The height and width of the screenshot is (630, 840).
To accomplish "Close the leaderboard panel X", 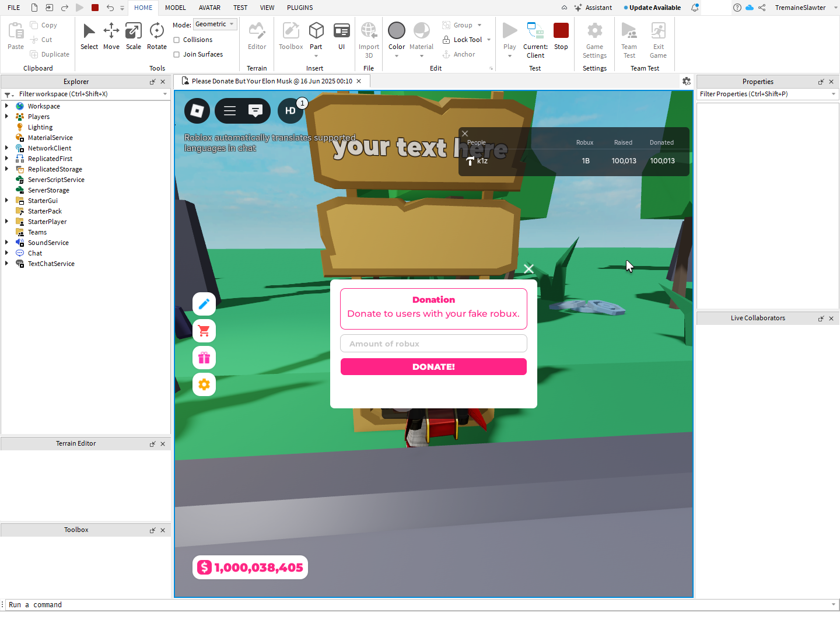I will pos(465,134).
